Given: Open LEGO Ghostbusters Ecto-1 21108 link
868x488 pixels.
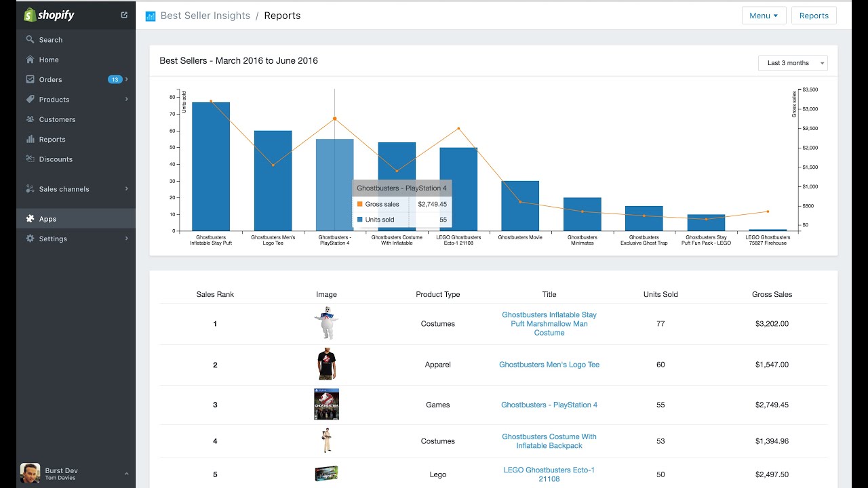Looking at the screenshot, I should click(x=549, y=474).
